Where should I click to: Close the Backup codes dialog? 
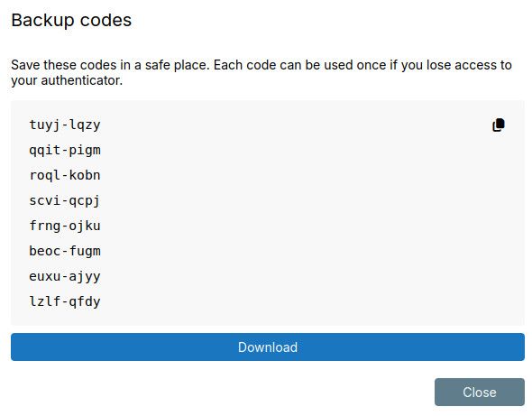480,393
